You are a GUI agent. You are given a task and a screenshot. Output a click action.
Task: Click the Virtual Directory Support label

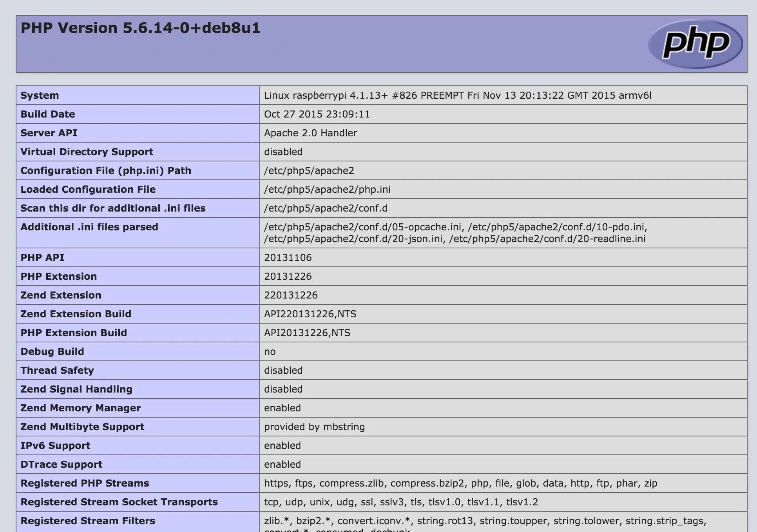[x=87, y=152]
